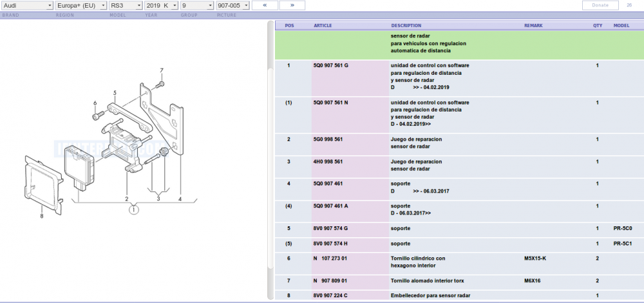The image size is (644, 303).
Task: Select article 8V0 907 574 H
Action: (x=330, y=244)
